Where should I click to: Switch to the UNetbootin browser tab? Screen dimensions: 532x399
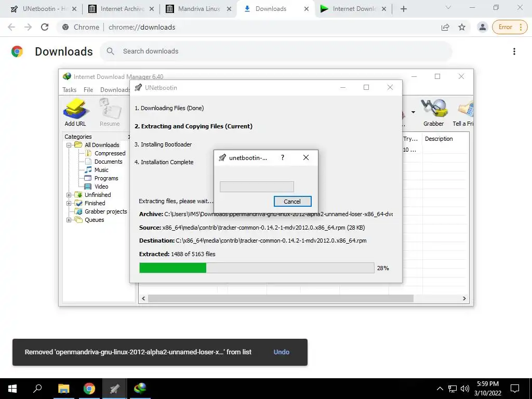coord(43,9)
